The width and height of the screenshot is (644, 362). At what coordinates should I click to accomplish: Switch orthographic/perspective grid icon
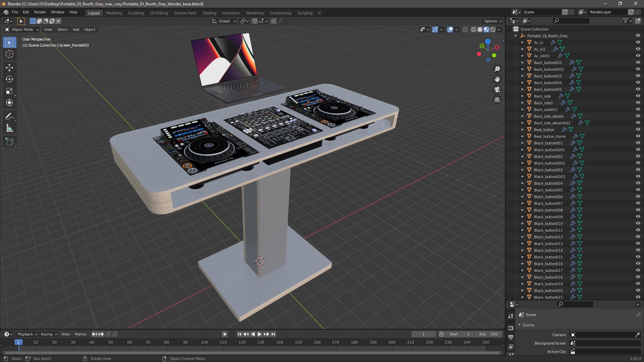497,100
